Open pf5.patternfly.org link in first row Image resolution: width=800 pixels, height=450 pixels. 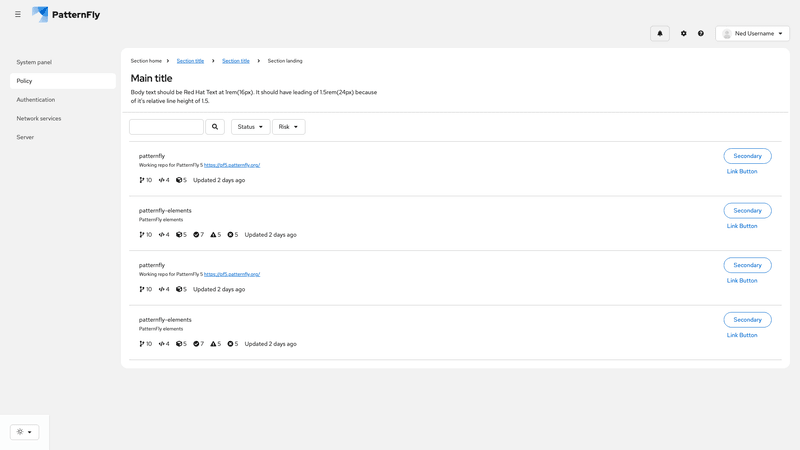point(232,165)
